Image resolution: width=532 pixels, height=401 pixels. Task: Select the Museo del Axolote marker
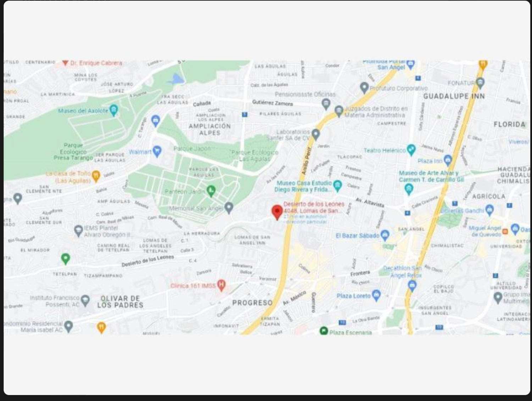(x=113, y=111)
